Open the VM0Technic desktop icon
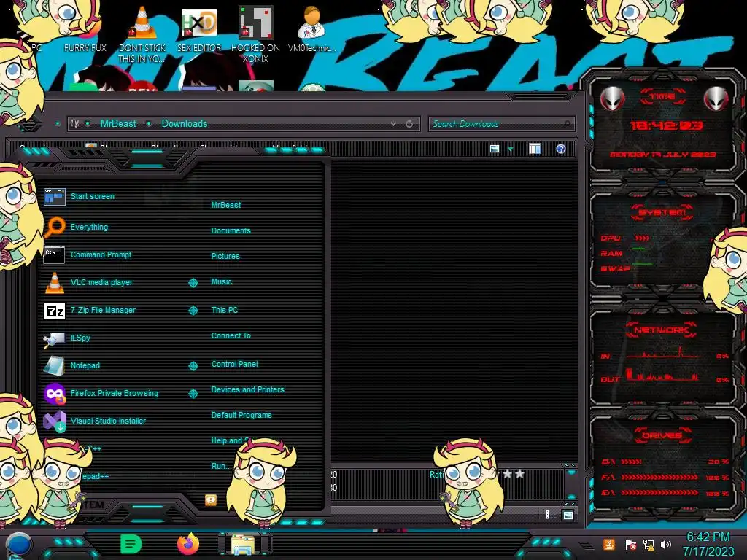Screen dimensions: 747x560 pos(311,28)
